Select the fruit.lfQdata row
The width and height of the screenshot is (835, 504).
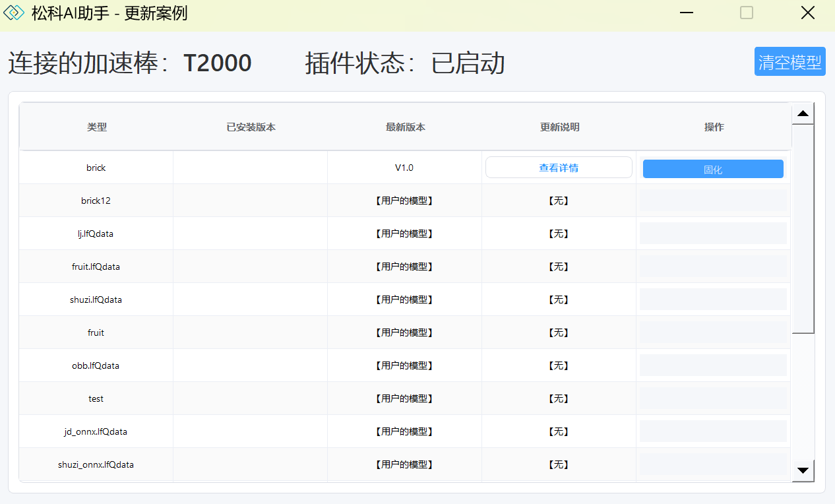96,267
